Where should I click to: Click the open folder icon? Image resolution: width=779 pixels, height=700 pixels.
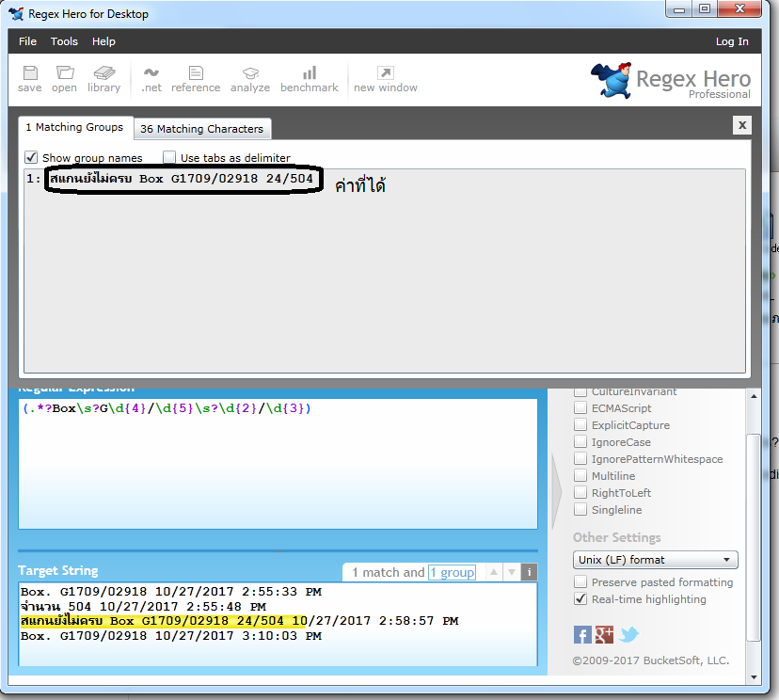pyautogui.click(x=65, y=79)
